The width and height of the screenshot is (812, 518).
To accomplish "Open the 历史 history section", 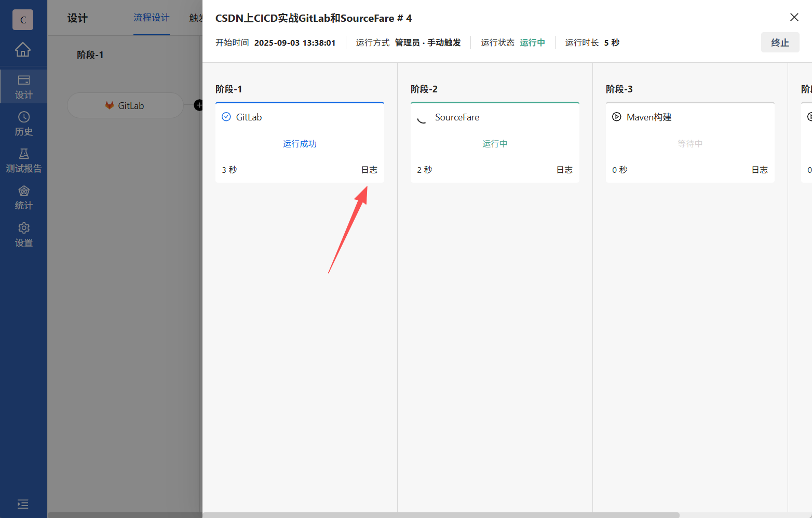I will (x=23, y=124).
